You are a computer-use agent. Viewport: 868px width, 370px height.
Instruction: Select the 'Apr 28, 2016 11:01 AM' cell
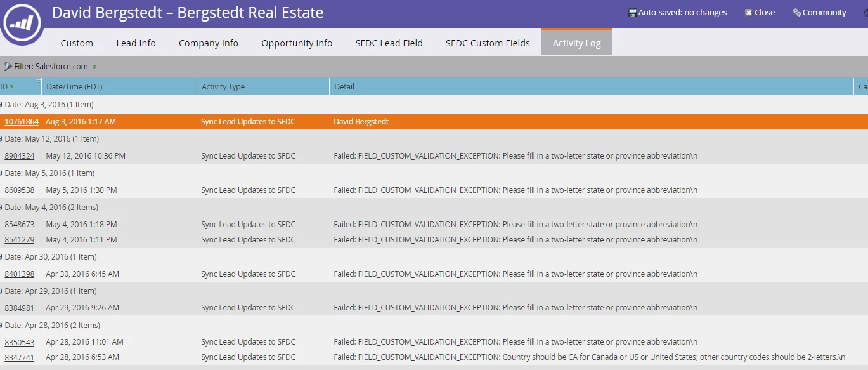84,342
